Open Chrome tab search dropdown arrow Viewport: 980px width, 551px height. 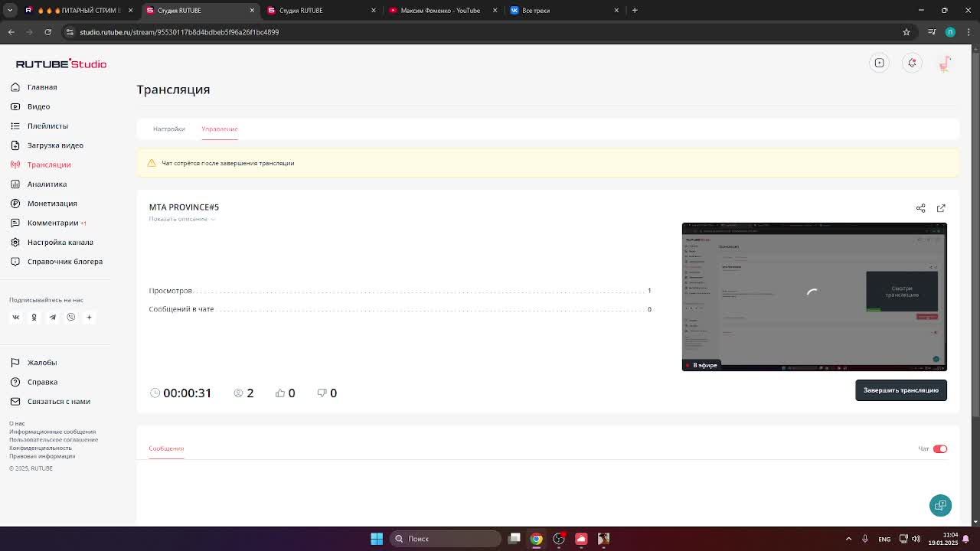coord(10,10)
